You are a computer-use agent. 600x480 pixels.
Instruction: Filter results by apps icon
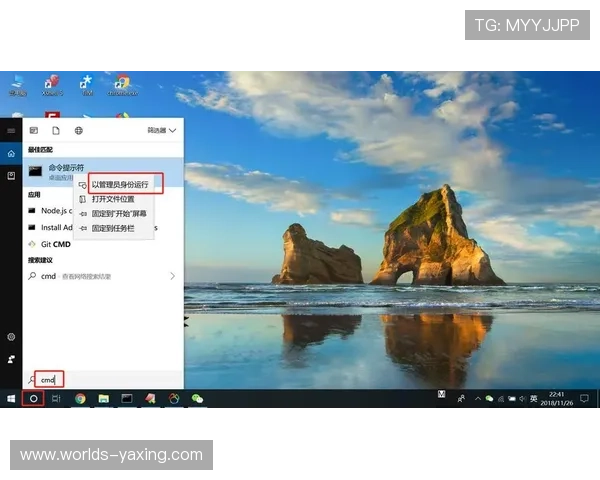[34, 130]
